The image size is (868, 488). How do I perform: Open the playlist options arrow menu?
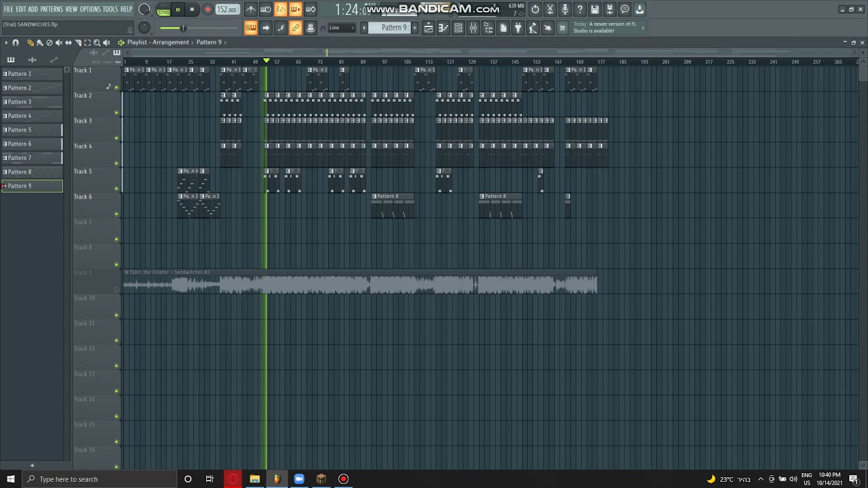[6, 43]
